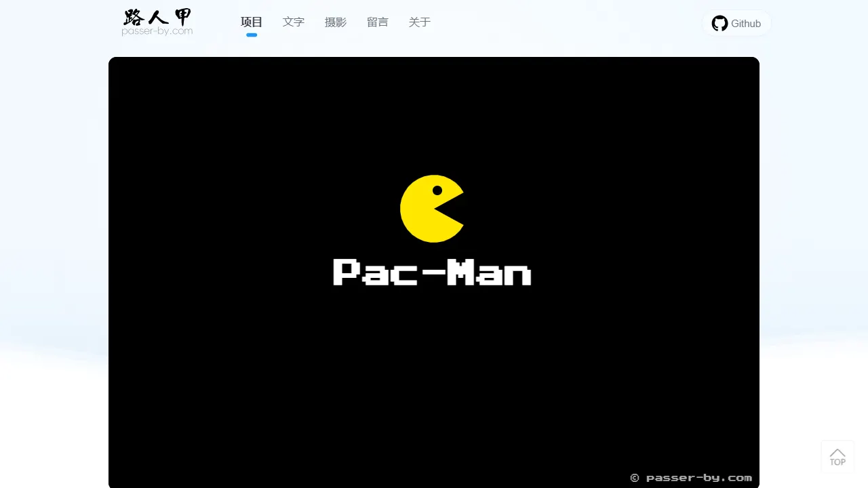Click the © passer-by.com copyright text
This screenshot has width=868, height=488.
(x=691, y=478)
